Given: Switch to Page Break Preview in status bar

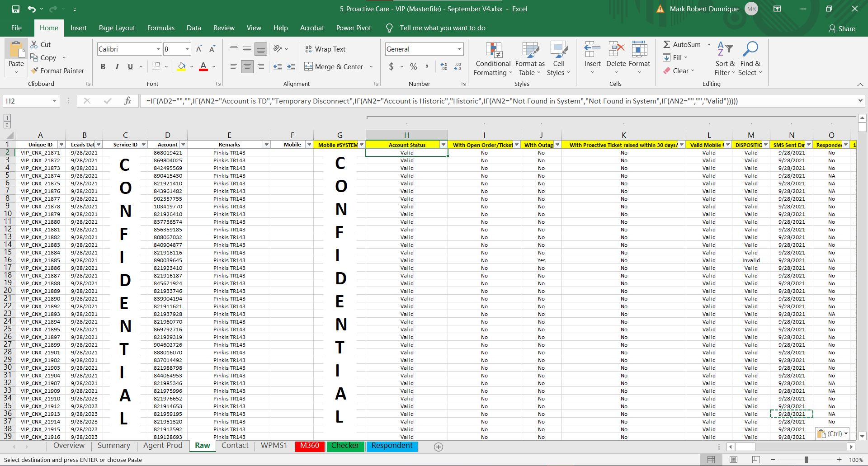Looking at the screenshot, I should point(756,459).
